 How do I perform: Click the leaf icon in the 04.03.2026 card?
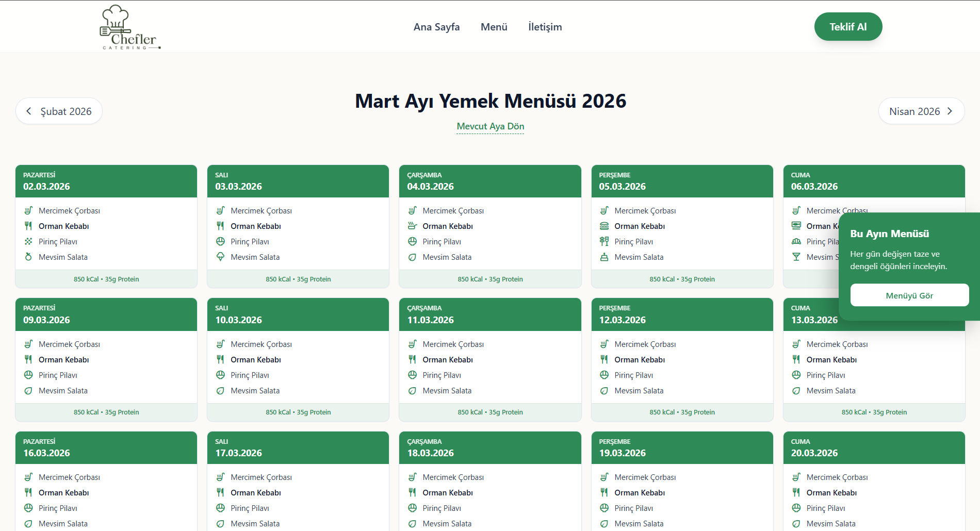(x=412, y=257)
